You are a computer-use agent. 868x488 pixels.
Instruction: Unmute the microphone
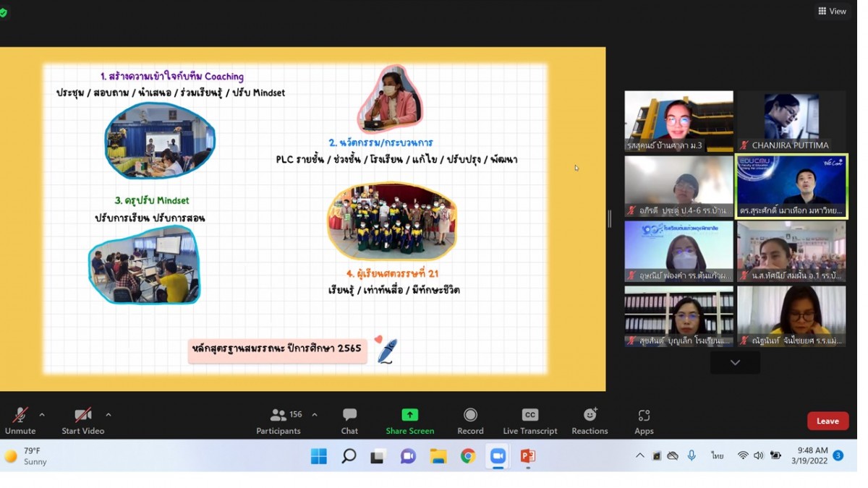point(20,421)
